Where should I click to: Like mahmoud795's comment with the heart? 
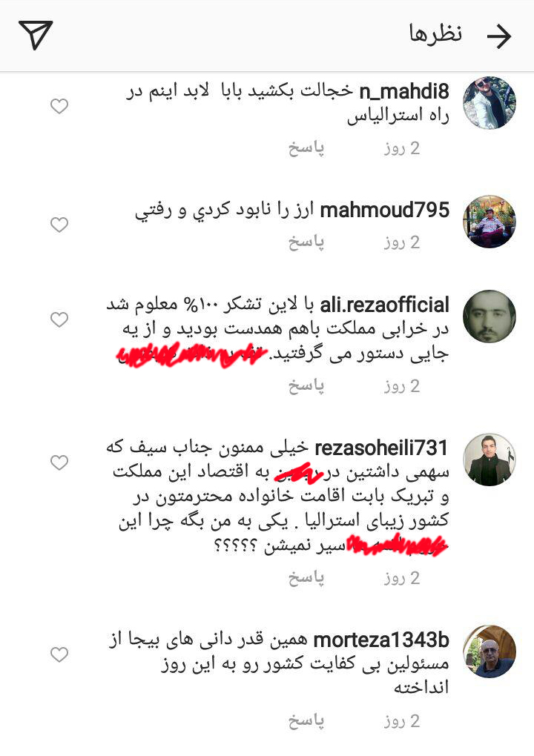pos(59,225)
